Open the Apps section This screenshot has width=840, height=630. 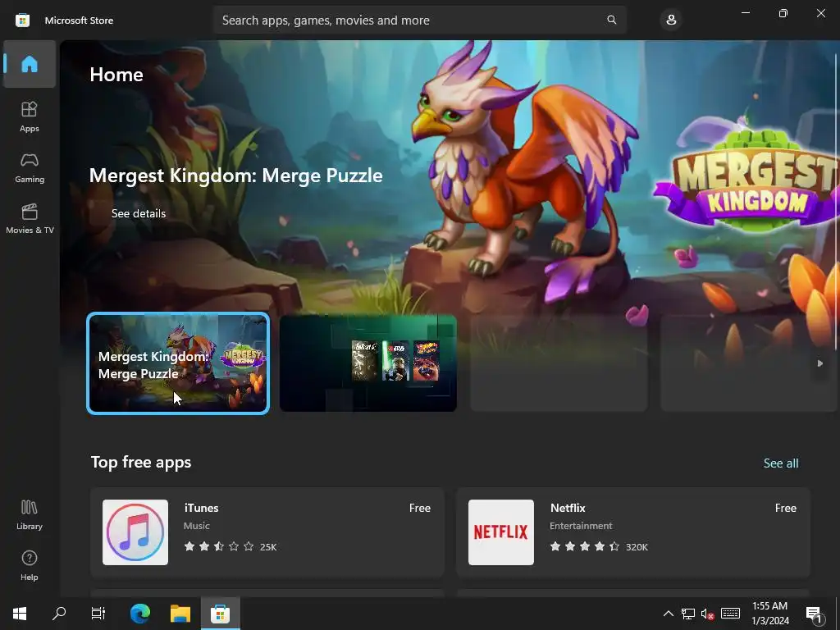coord(30,116)
